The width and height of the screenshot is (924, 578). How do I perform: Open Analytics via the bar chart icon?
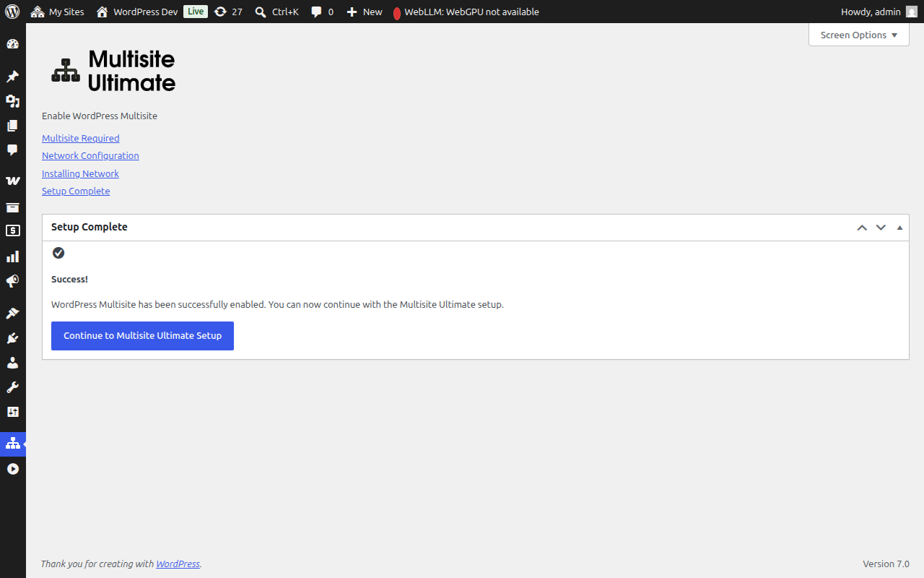pyautogui.click(x=12, y=256)
